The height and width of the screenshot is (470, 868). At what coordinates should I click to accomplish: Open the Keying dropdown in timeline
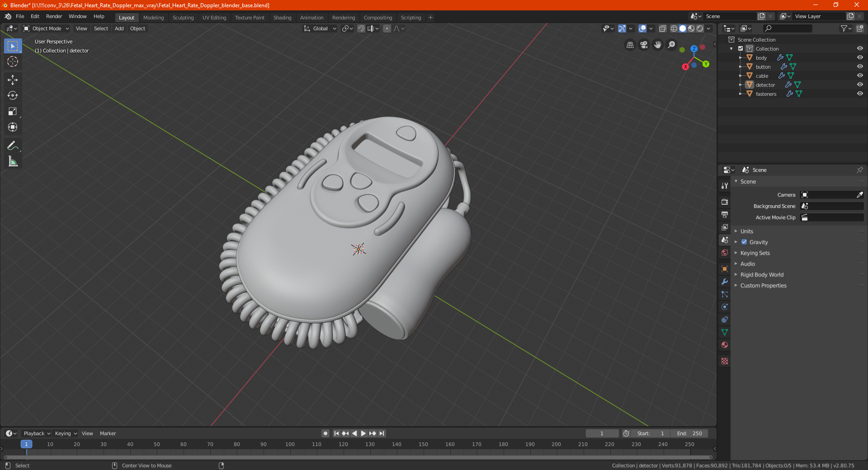tap(66, 433)
